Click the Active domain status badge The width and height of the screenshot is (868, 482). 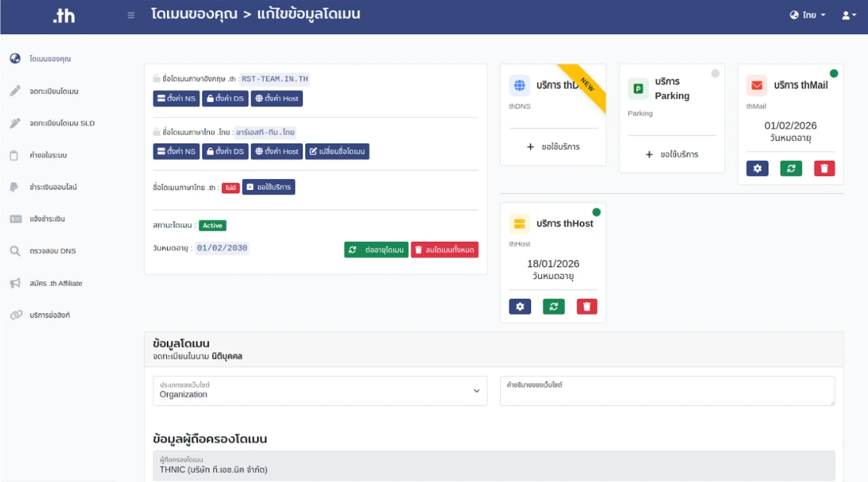click(x=213, y=225)
